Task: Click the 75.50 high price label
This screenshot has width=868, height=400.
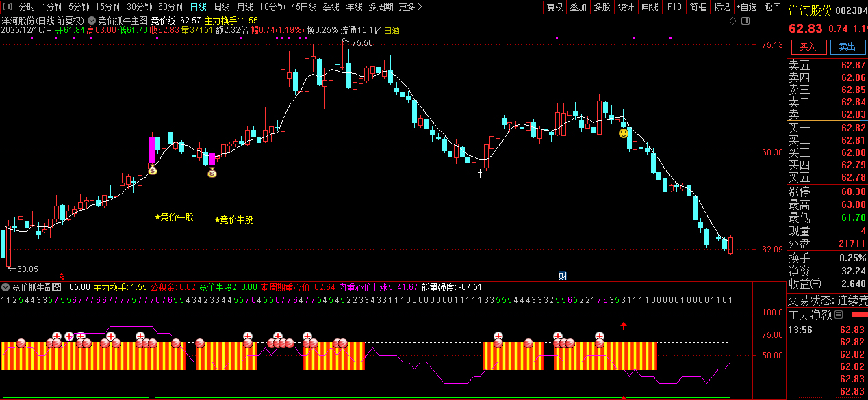Action: pyautogui.click(x=362, y=43)
